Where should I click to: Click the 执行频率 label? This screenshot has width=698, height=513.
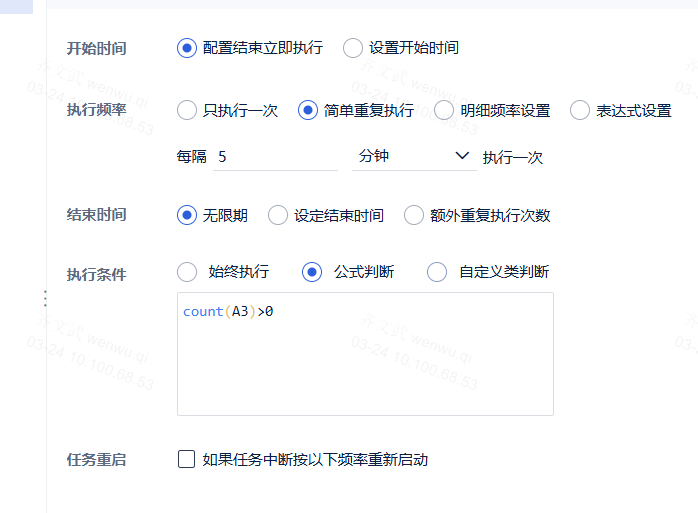pyautogui.click(x=97, y=110)
